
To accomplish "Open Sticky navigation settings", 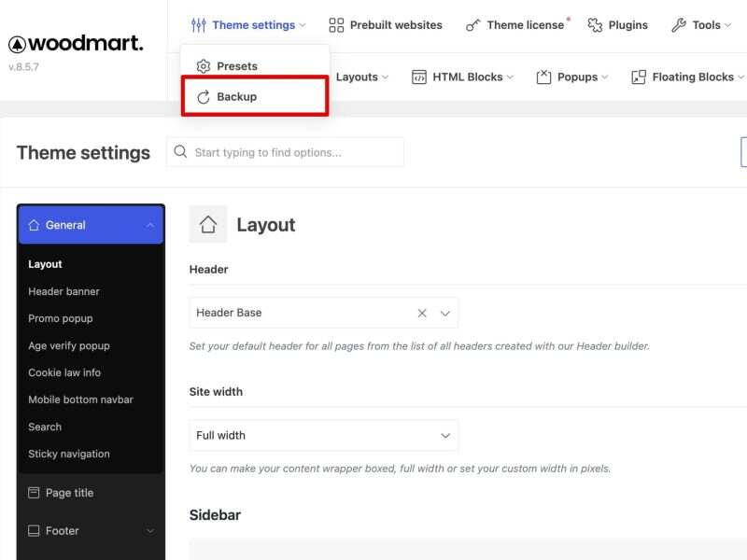I will click(x=69, y=454).
